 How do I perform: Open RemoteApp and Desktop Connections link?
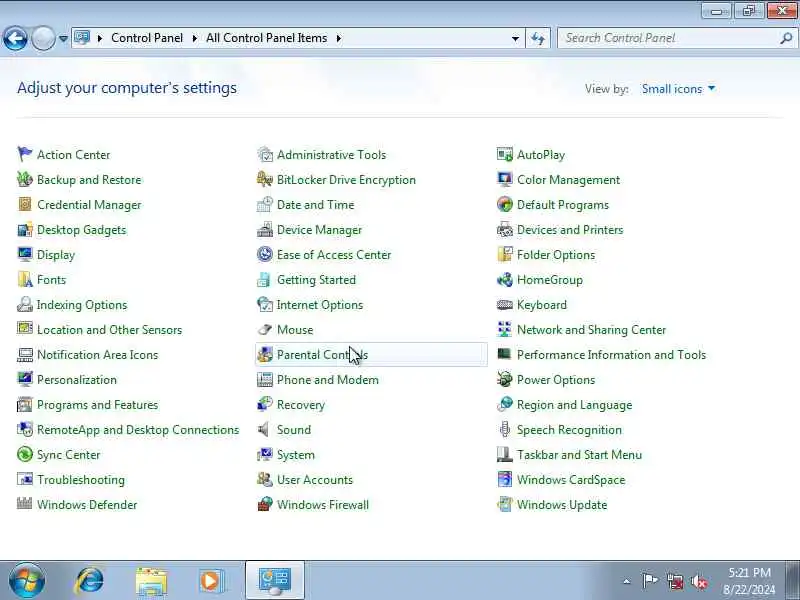tap(138, 430)
